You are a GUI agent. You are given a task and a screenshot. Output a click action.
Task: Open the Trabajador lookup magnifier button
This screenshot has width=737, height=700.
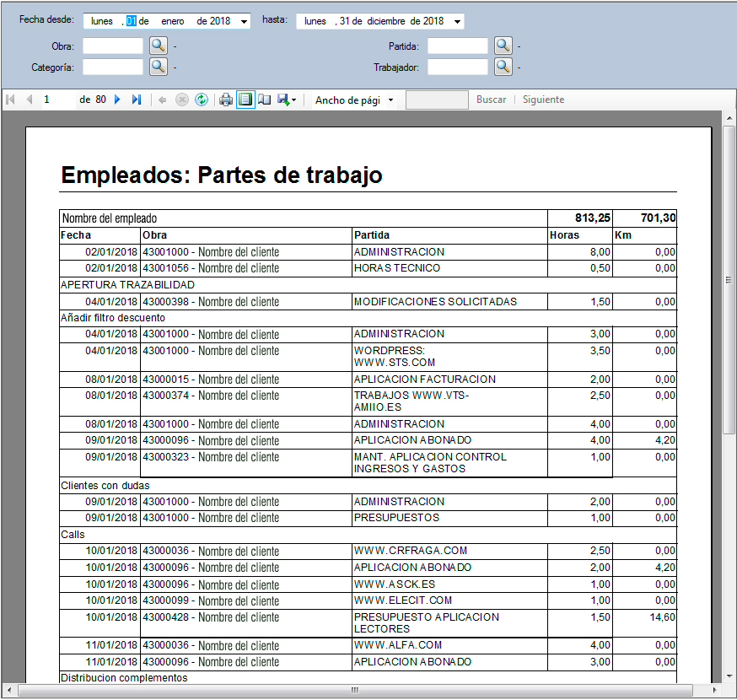[x=503, y=67]
